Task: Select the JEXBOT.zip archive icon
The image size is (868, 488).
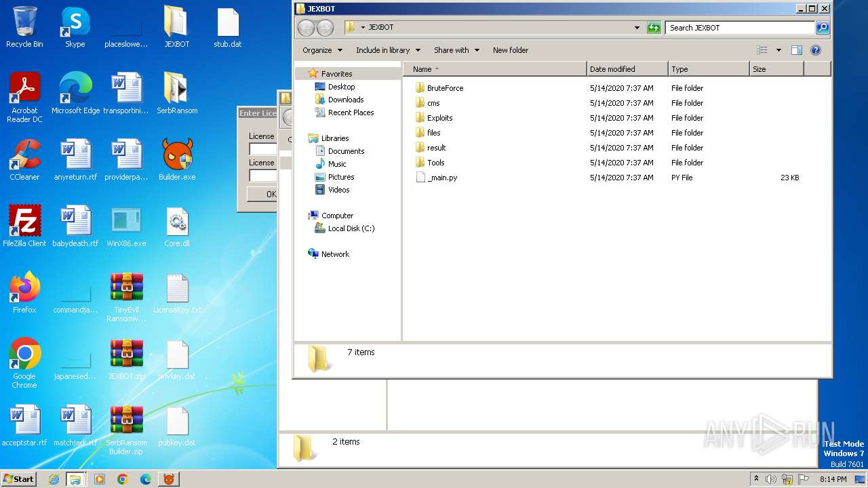Action: (126, 359)
